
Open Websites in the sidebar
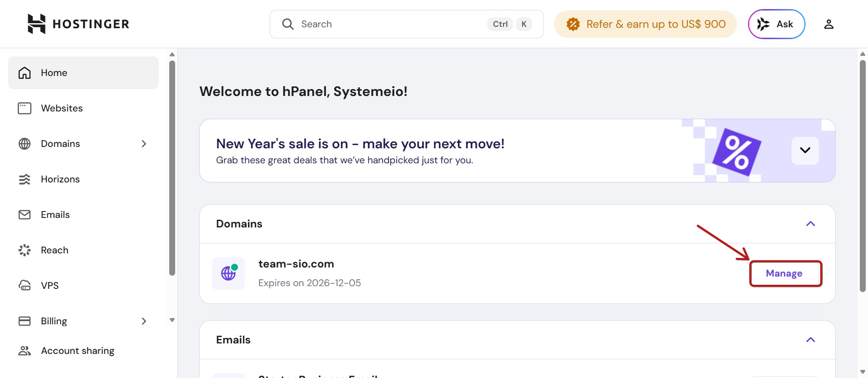(x=62, y=108)
